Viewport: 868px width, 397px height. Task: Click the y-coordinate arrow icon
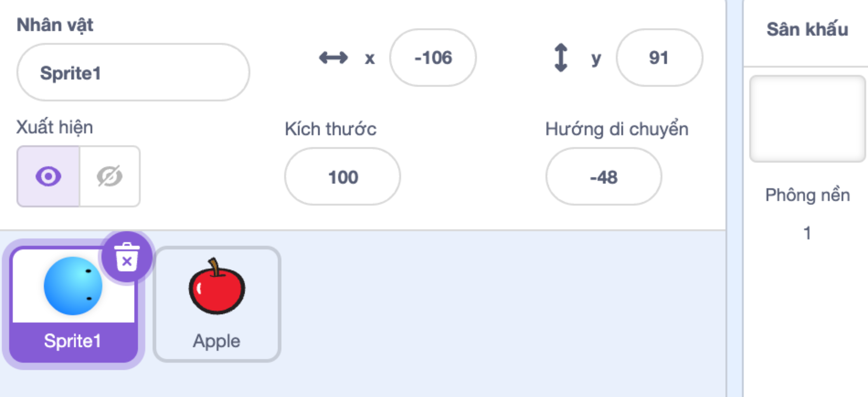point(560,58)
